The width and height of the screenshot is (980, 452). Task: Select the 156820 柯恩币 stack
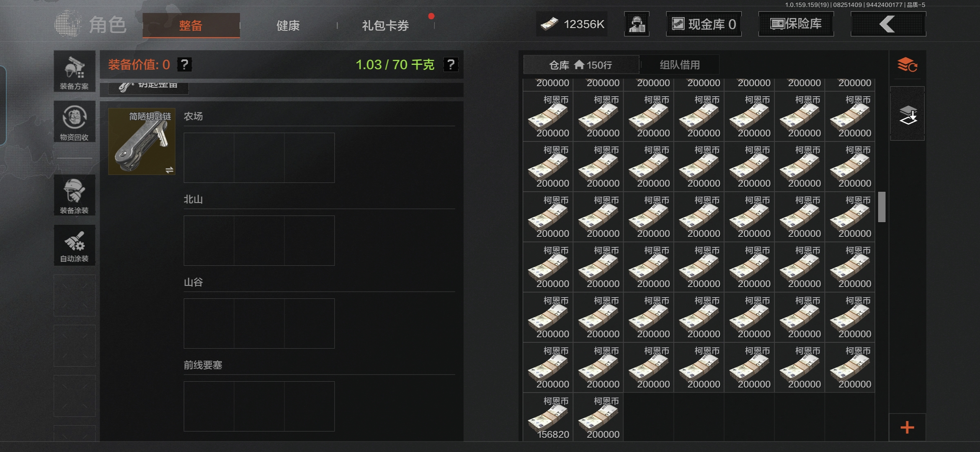[548, 417]
